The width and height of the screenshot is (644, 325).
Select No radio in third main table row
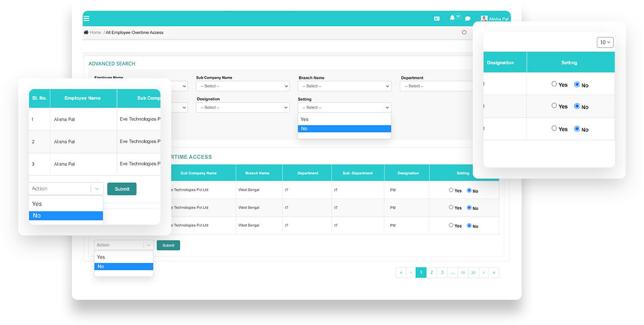469,226
